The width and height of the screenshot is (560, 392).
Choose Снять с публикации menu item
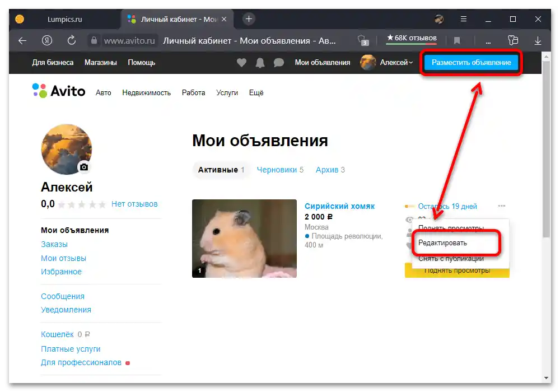click(451, 259)
